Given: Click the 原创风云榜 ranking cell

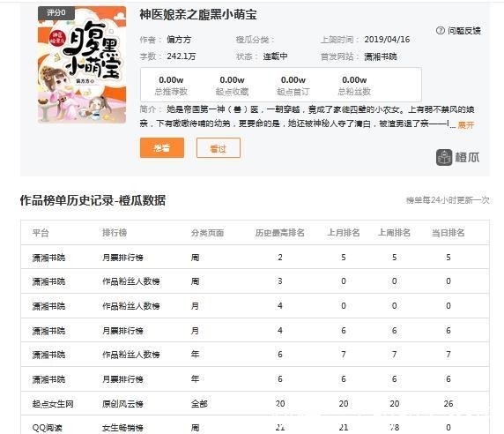Looking at the screenshot, I should tap(122, 404).
